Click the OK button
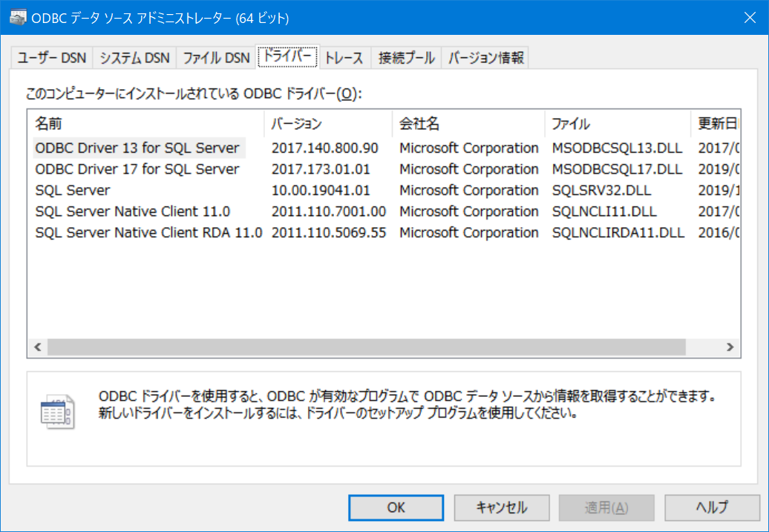Screen dimensions: 769x532 tap(396, 508)
